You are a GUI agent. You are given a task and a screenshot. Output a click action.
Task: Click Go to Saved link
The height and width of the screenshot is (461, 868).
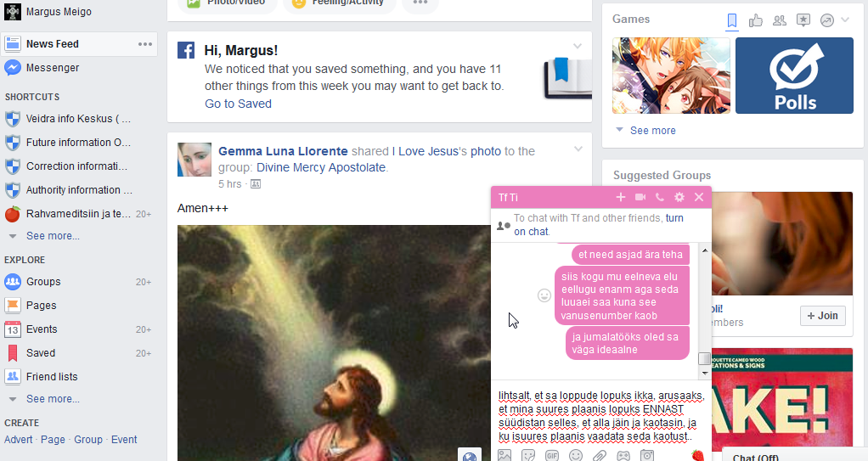(238, 104)
